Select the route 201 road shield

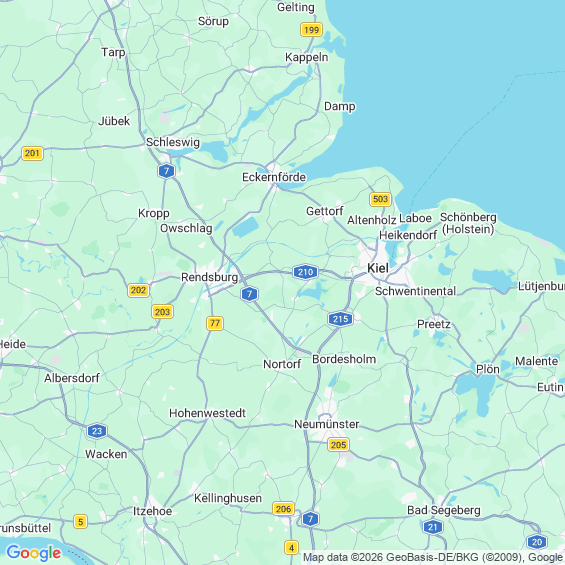pos(32,154)
